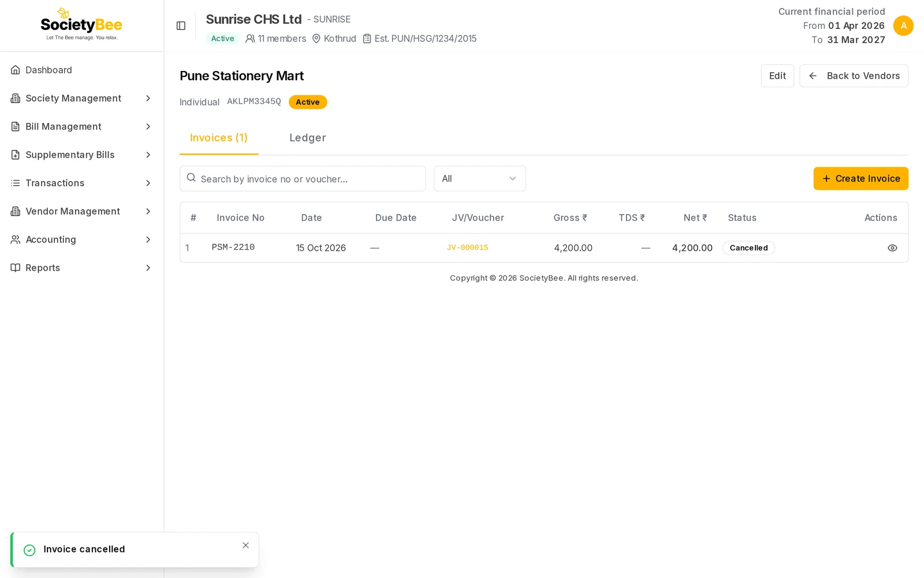Open the All status filter dropdown
924x578 pixels.
point(479,179)
